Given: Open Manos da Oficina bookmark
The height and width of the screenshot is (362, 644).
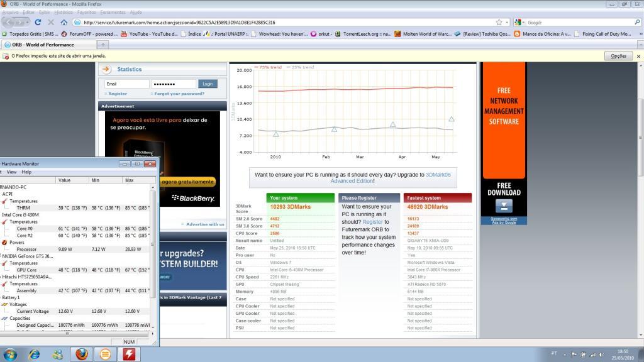Looking at the screenshot, I should pyautogui.click(x=542, y=34).
